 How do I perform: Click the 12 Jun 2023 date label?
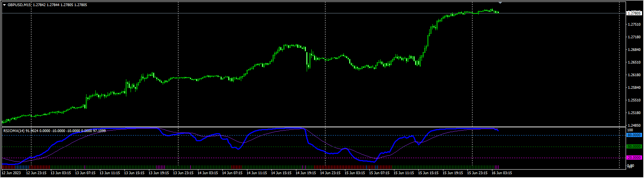(x=11, y=173)
